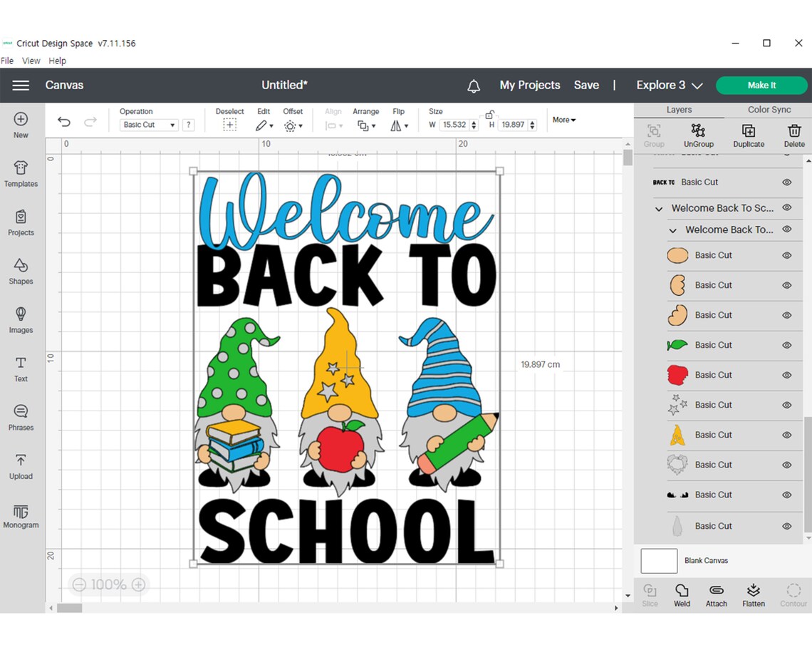Viewport: 812px width, 650px height.
Task: Hide the green leaf Basic Cut layer
Action: click(x=786, y=345)
